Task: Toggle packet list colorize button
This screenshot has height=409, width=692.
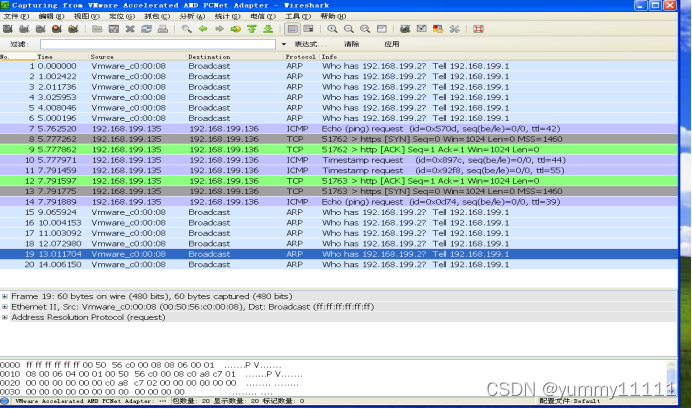Action: 293,30
